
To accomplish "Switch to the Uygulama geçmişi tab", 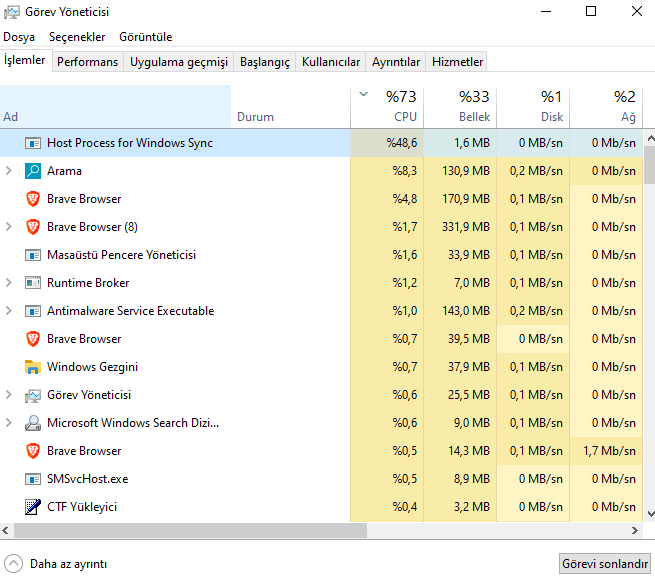I will point(179,62).
